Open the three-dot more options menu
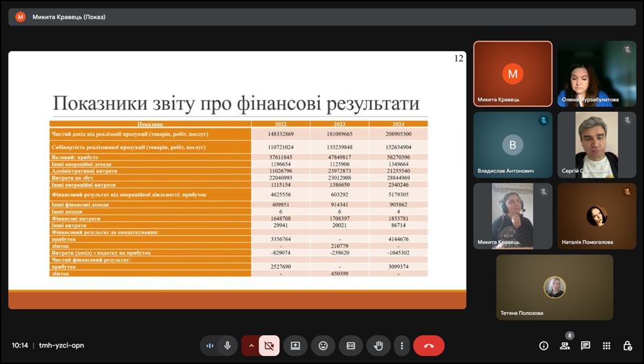This screenshot has height=364, width=644. click(x=401, y=346)
